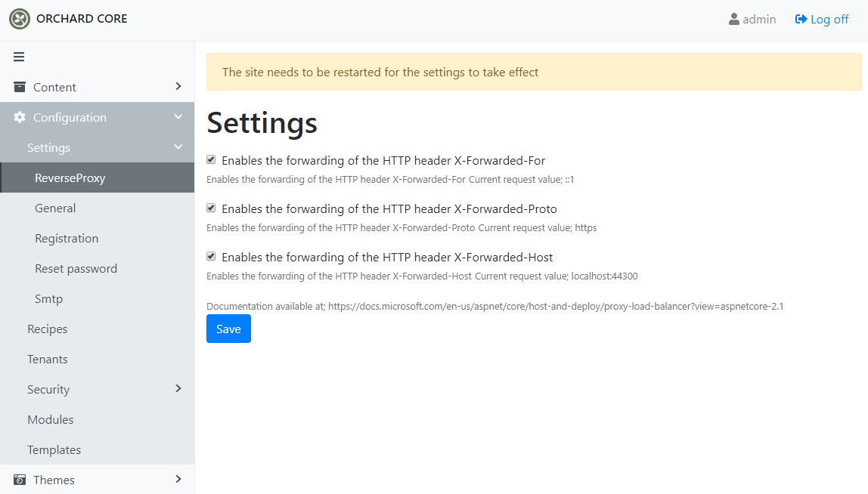Click the Log off arrow icon
868x494 pixels.
(x=801, y=20)
